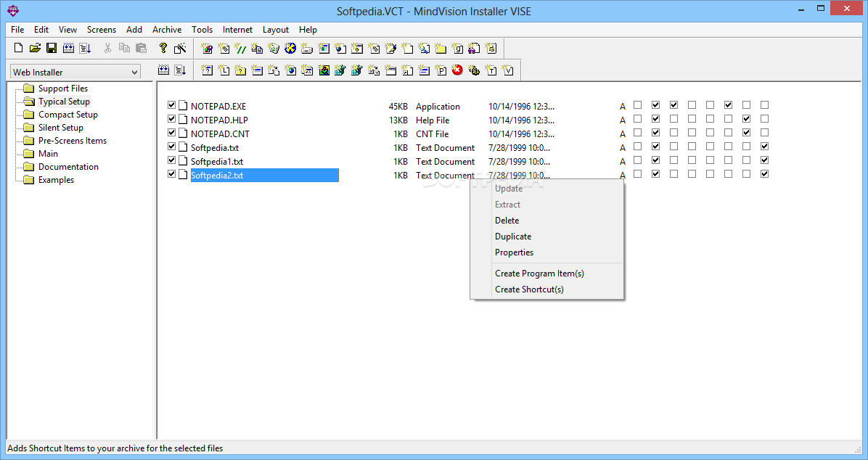This screenshot has width=868, height=460.
Task: Open the Internet menu
Action: tap(237, 30)
